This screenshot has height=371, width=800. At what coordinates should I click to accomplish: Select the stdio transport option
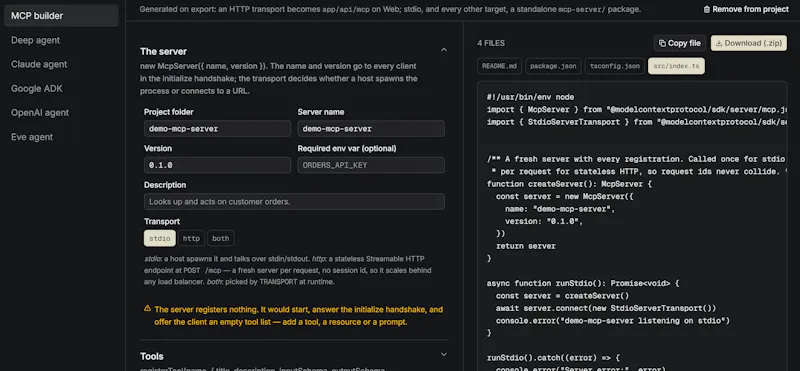point(160,238)
